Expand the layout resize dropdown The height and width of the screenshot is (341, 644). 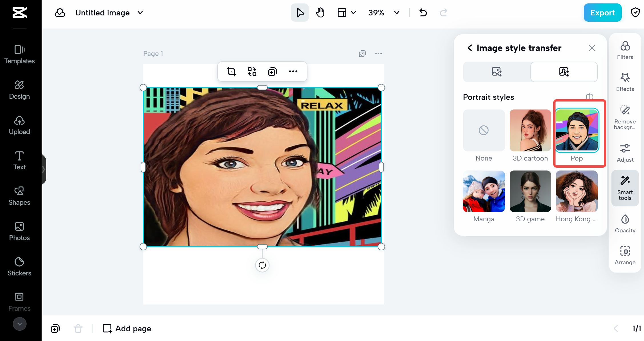pos(353,13)
